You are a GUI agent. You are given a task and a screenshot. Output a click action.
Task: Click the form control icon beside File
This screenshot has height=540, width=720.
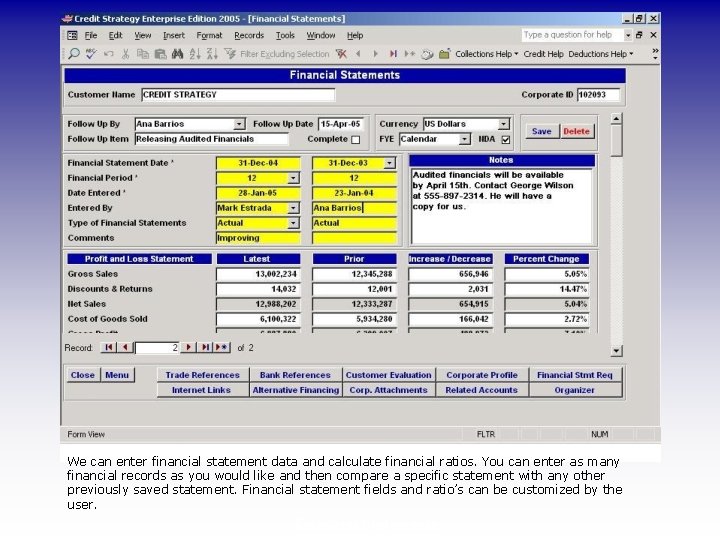point(73,35)
